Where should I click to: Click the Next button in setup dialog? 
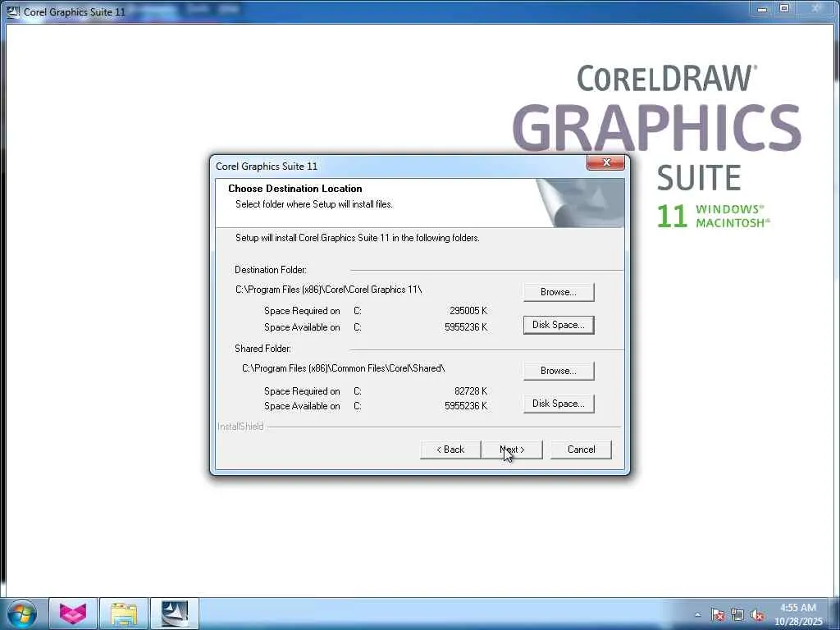tap(512, 450)
